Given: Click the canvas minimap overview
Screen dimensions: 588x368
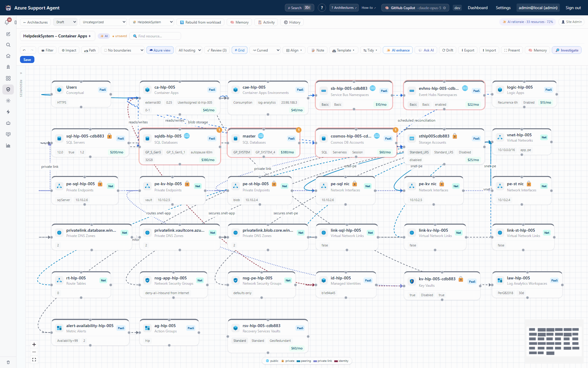Looking at the screenshot, I should pos(554,341).
